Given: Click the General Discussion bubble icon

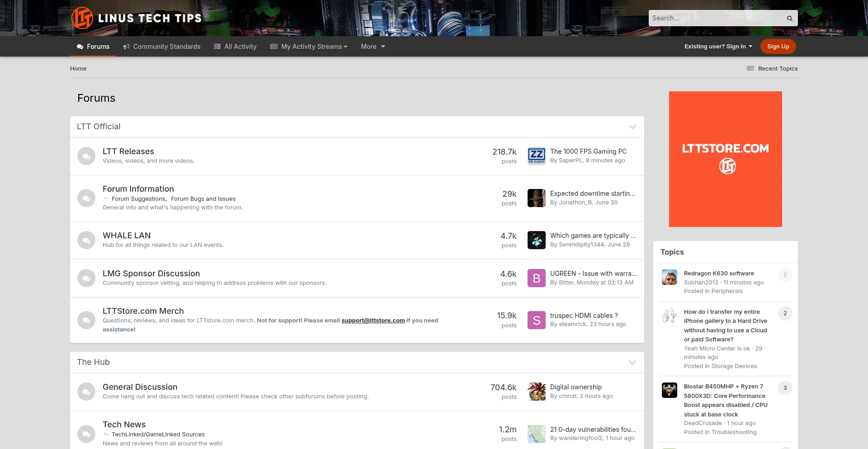Looking at the screenshot, I should [86, 392].
